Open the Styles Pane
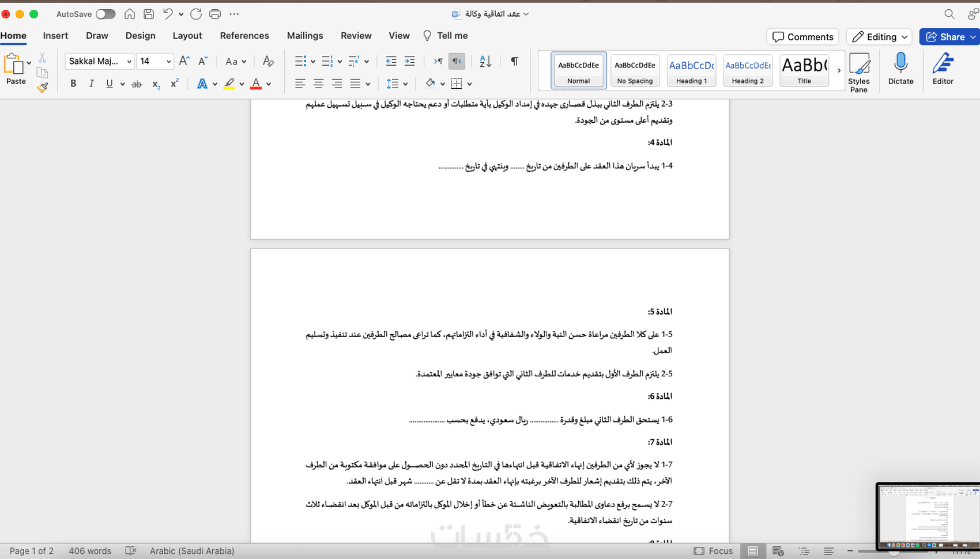Image resolution: width=980 pixels, height=559 pixels. pos(859,73)
